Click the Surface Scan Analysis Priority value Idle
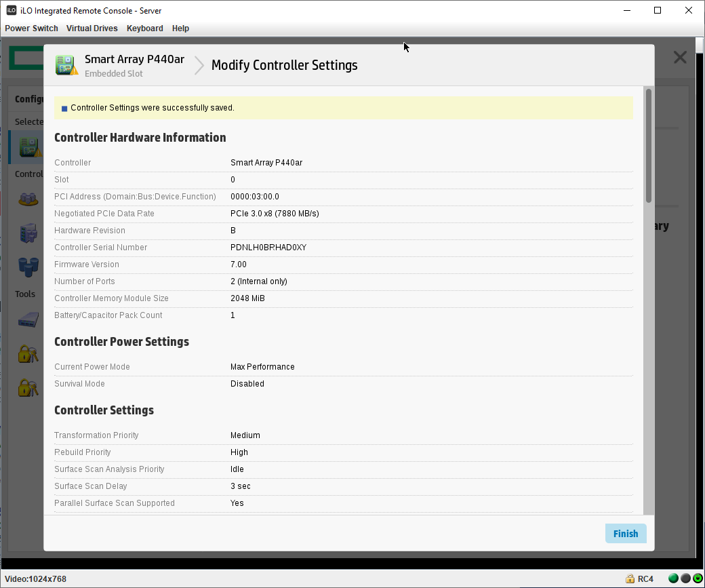The height and width of the screenshot is (588, 705). coord(237,469)
